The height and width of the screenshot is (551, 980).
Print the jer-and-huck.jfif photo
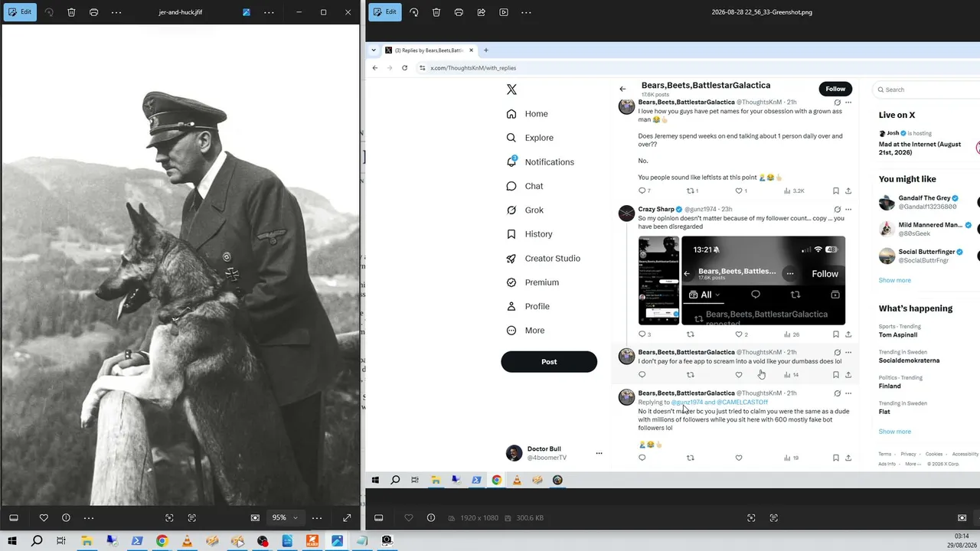pyautogui.click(x=93, y=12)
